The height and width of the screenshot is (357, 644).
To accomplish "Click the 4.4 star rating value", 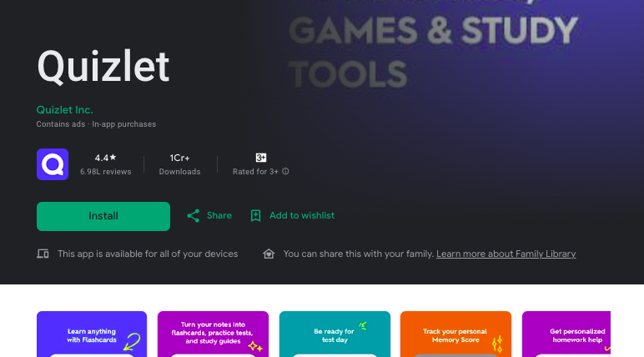I will (106, 158).
